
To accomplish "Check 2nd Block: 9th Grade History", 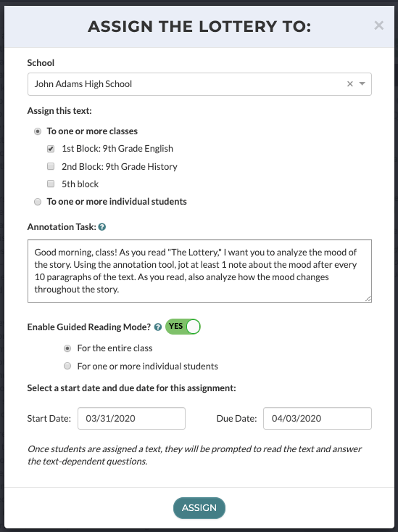I will coord(51,166).
